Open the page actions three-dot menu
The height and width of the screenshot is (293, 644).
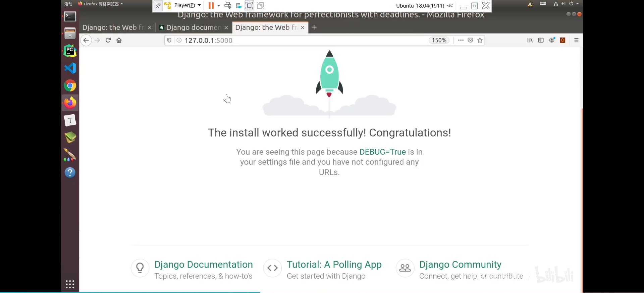pyautogui.click(x=461, y=40)
